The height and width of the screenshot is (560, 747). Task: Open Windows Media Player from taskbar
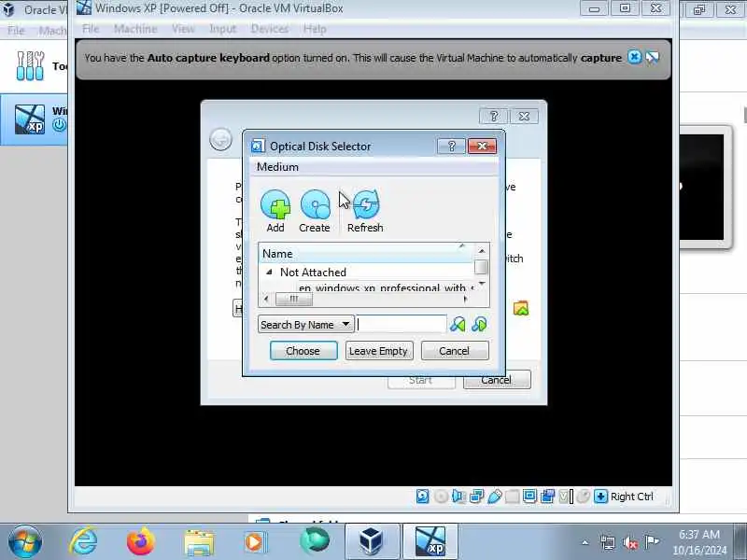pos(256,542)
